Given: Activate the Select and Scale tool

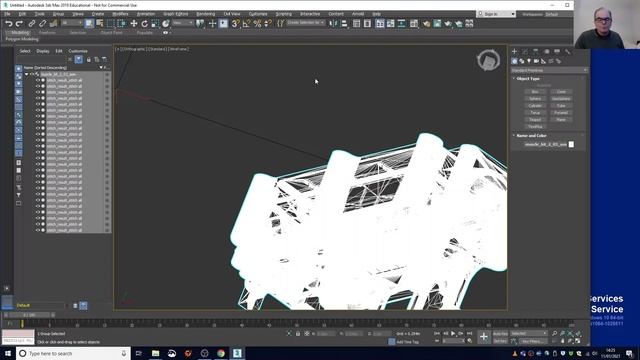Looking at the screenshot, I should point(155,24).
